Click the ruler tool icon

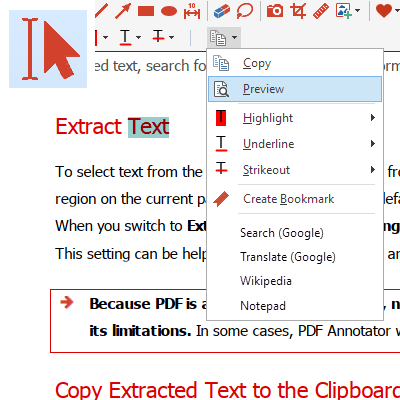321,11
